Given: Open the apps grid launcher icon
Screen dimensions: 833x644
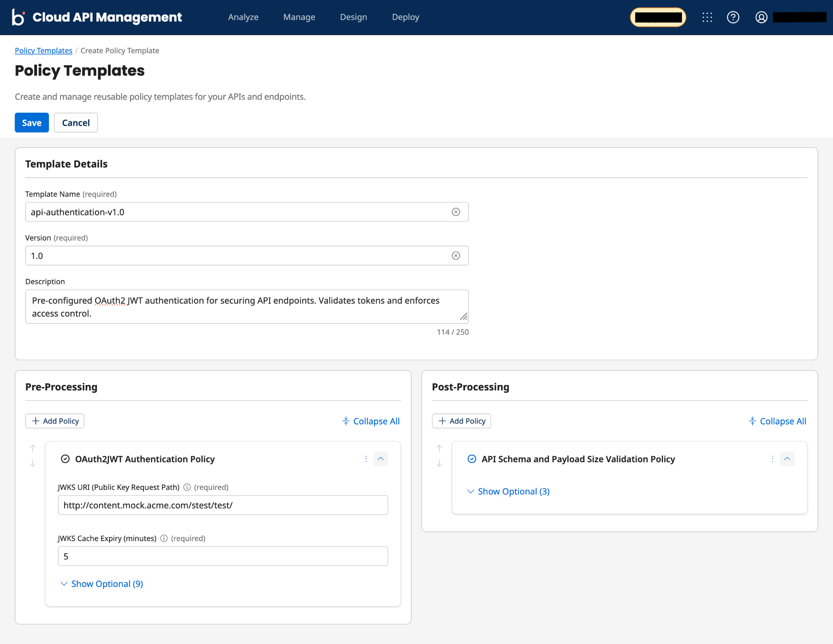Looking at the screenshot, I should coord(707,17).
